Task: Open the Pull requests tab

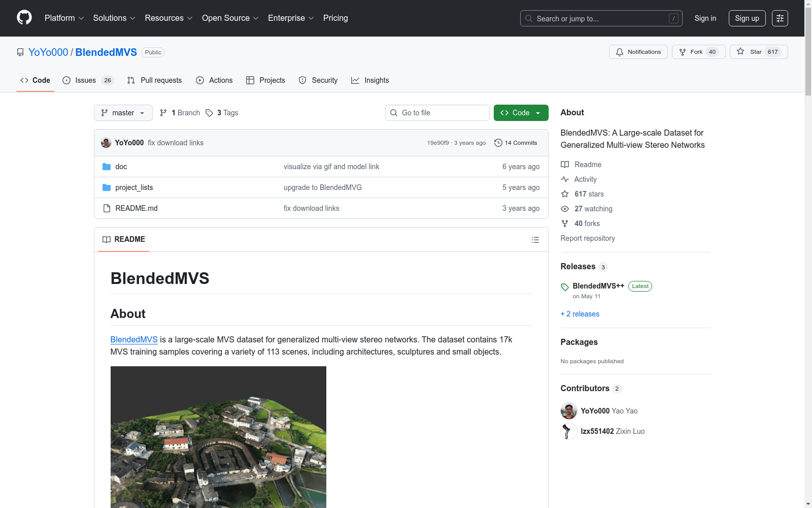Action: click(154, 80)
